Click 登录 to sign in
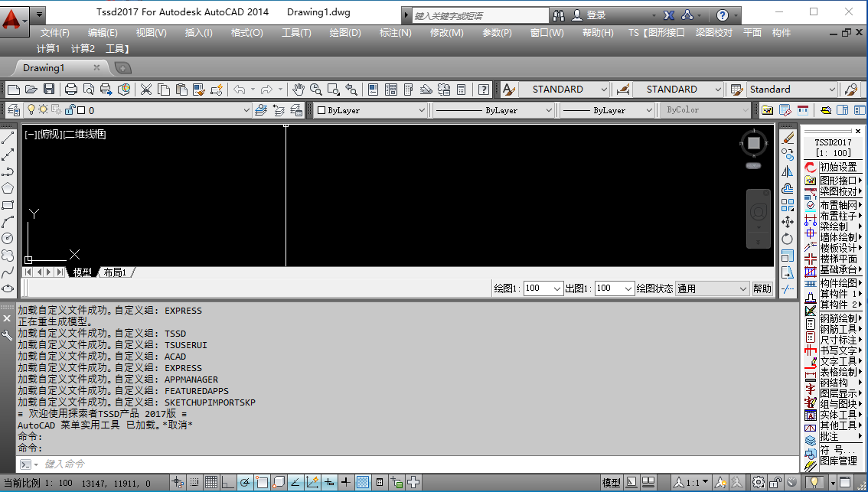The height and width of the screenshot is (492, 868). 596,15
